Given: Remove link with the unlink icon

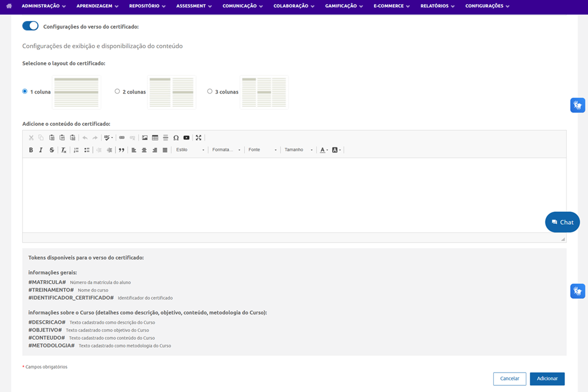Looking at the screenshot, I should tap(133, 138).
